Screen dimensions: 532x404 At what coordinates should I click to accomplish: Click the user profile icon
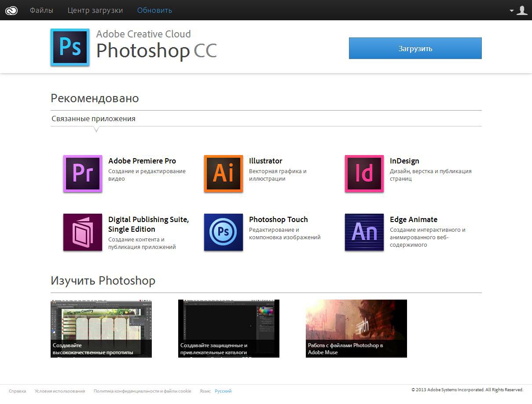pyautogui.click(x=522, y=10)
